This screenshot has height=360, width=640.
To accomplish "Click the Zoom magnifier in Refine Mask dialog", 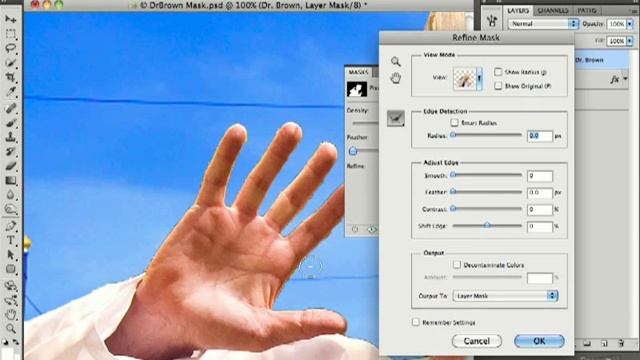I will (x=395, y=62).
